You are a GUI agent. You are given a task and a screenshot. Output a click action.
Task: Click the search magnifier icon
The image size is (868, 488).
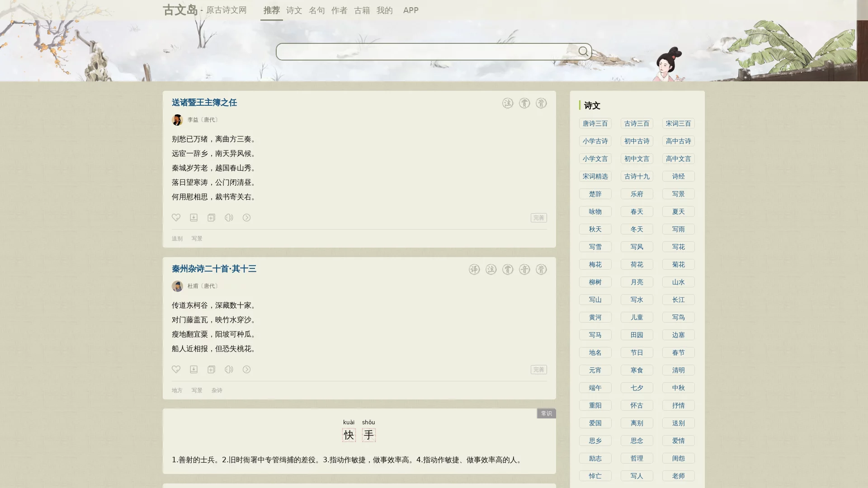(583, 52)
